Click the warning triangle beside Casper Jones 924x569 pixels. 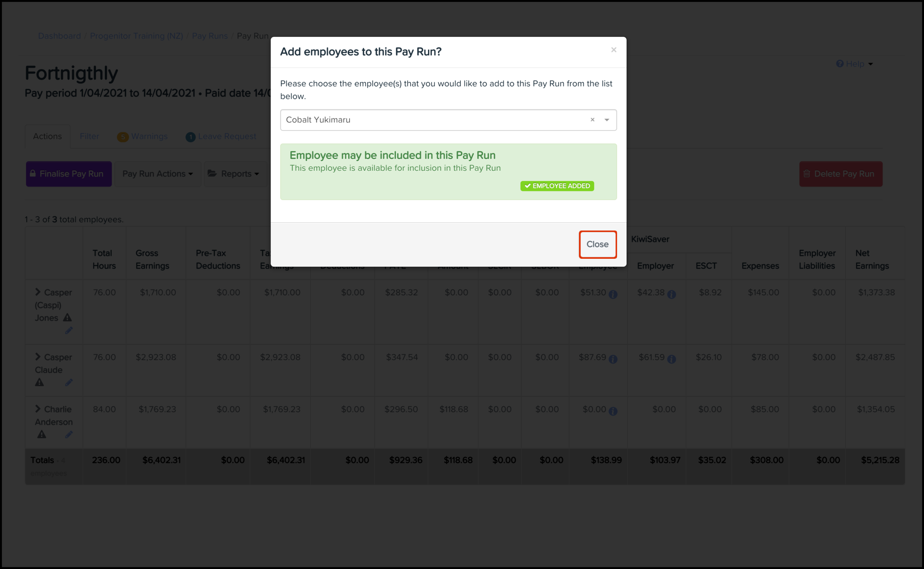click(x=67, y=318)
